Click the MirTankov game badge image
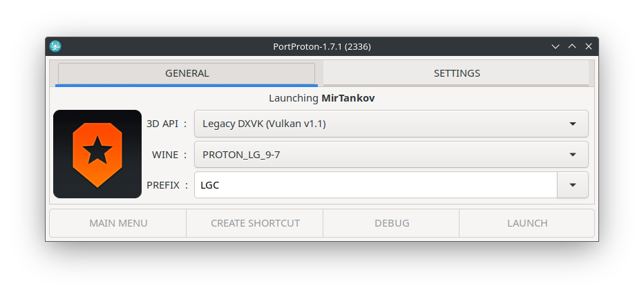The width and height of the screenshot is (644, 295). 97,154
